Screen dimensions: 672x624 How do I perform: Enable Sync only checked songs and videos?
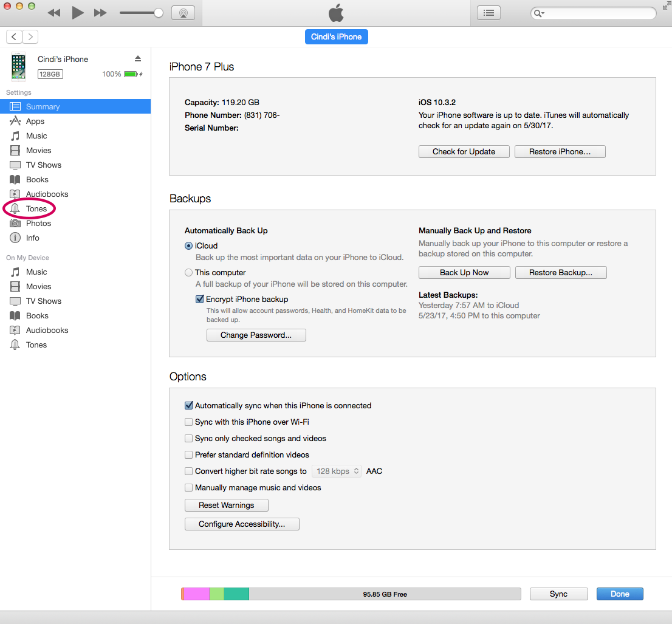pyautogui.click(x=188, y=439)
